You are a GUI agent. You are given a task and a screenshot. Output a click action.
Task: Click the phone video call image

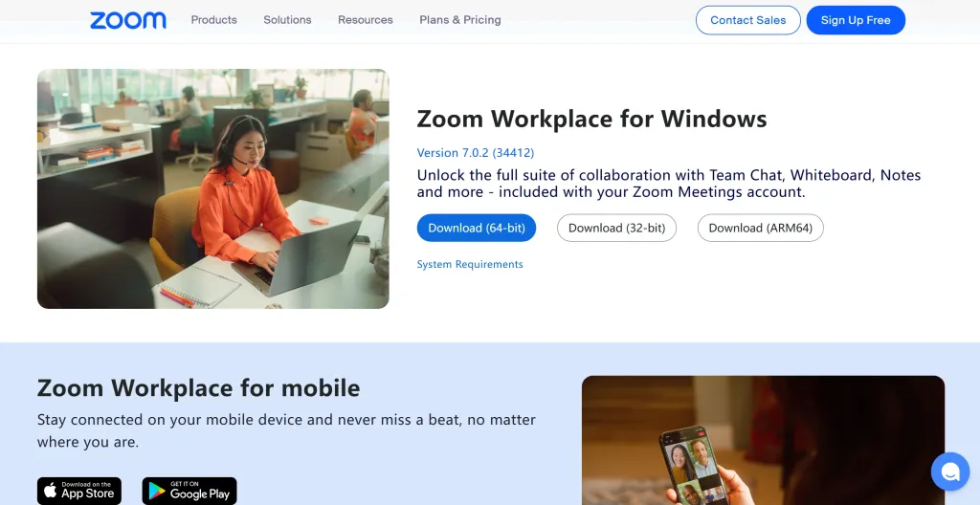click(x=763, y=440)
